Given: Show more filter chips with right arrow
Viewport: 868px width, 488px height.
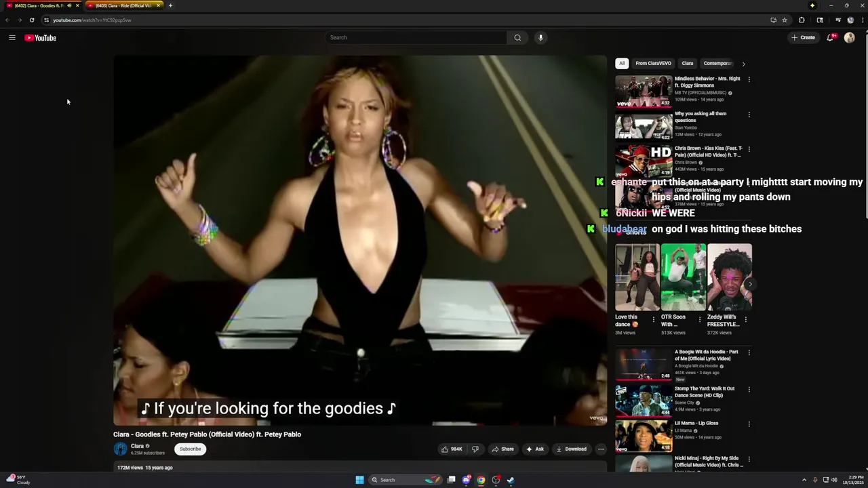Looking at the screenshot, I should tap(743, 64).
